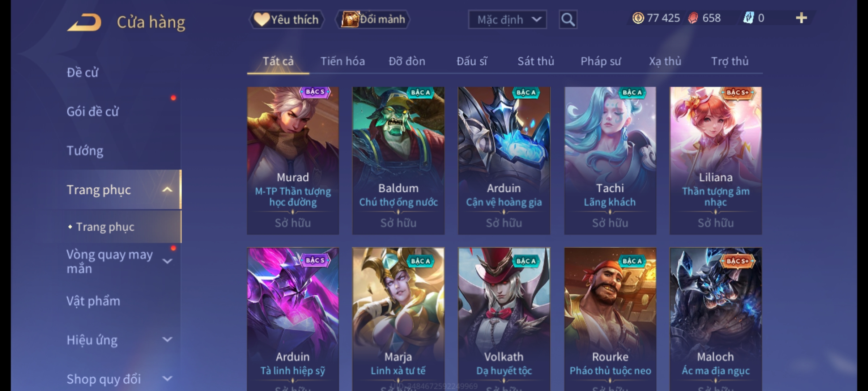Viewport: 868px width, 391px height.
Task: Switch to the Sát thủ tab
Action: pyautogui.click(x=536, y=61)
